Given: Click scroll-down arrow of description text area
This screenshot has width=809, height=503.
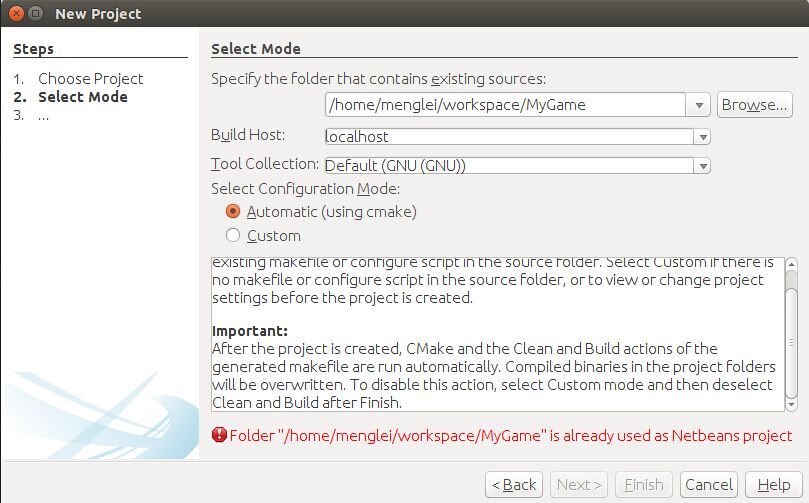Looking at the screenshot, I should 792,405.
